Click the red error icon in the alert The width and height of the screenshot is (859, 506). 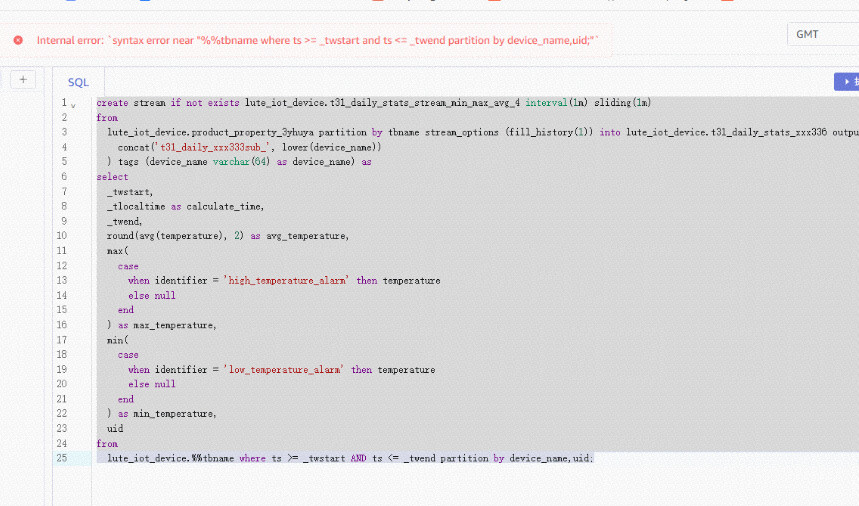click(x=18, y=40)
